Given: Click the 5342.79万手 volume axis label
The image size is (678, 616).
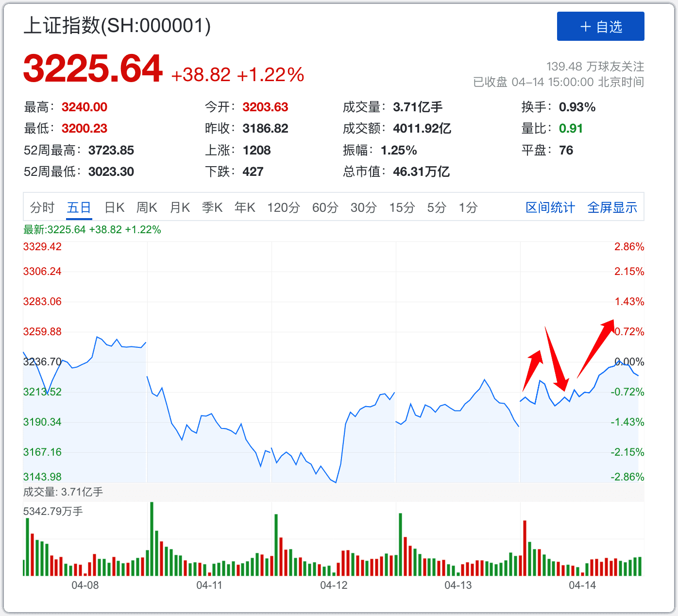Looking at the screenshot, I should tap(53, 512).
